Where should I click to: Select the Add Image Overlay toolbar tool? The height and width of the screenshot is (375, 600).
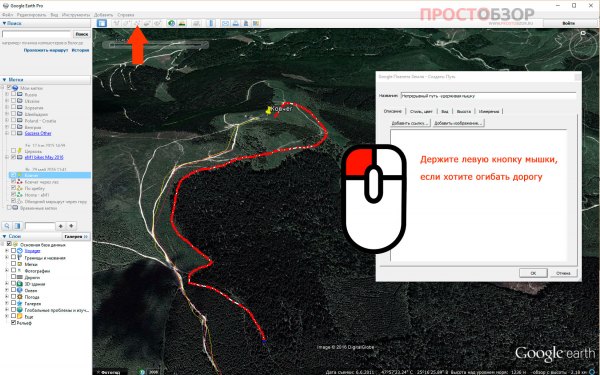[147, 23]
